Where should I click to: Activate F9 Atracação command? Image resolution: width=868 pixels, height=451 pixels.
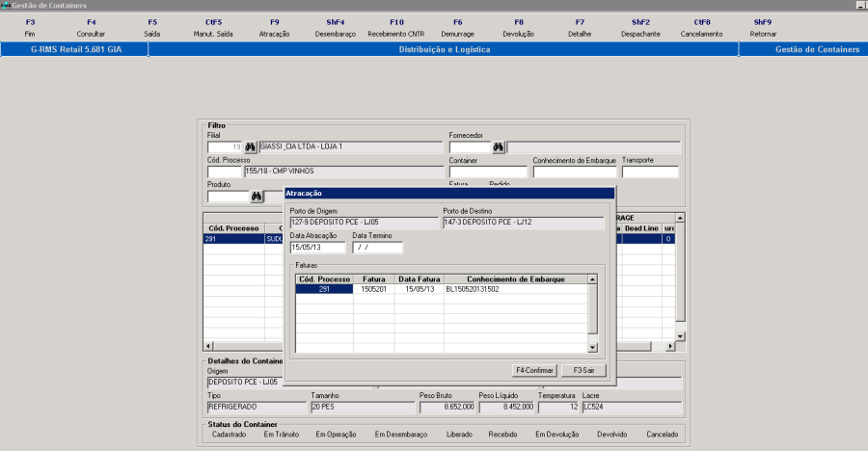click(x=275, y=28)
